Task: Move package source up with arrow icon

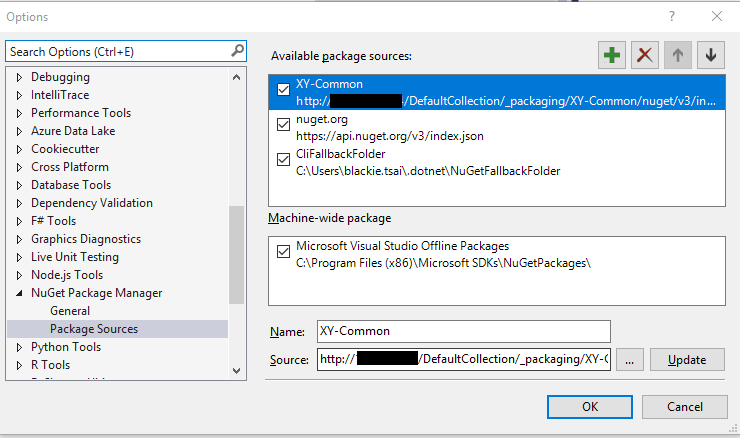Action: (677, 55)
